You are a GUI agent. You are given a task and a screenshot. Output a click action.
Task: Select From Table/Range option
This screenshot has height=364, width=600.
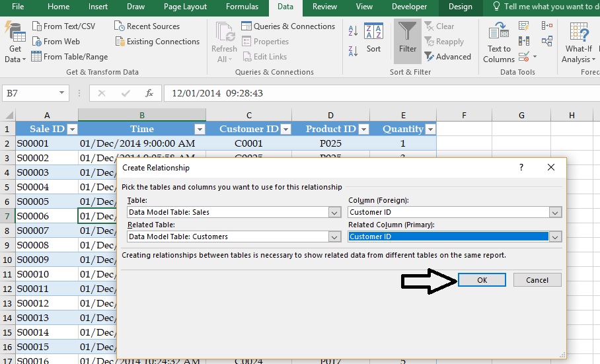(x=69, y=57)
